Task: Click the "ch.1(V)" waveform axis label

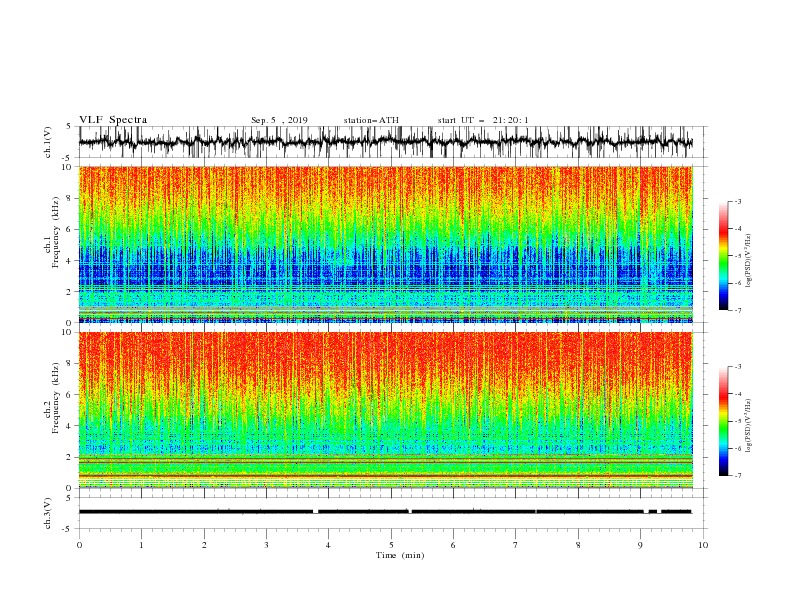Action: click(x=48, y=142)
